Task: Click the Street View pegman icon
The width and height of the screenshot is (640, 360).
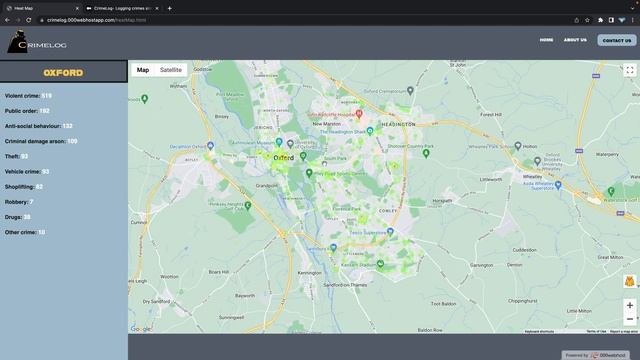Action: 629,281
